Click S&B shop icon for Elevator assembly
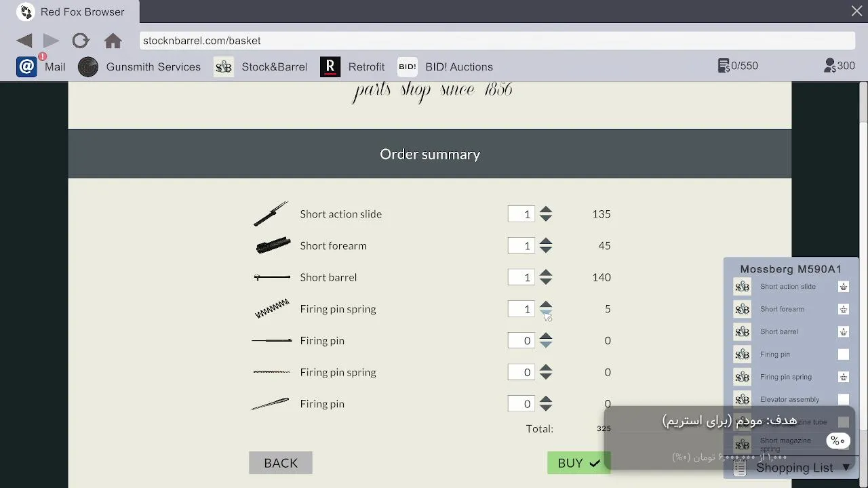This screenshot has height=488, width=868. 743,399
